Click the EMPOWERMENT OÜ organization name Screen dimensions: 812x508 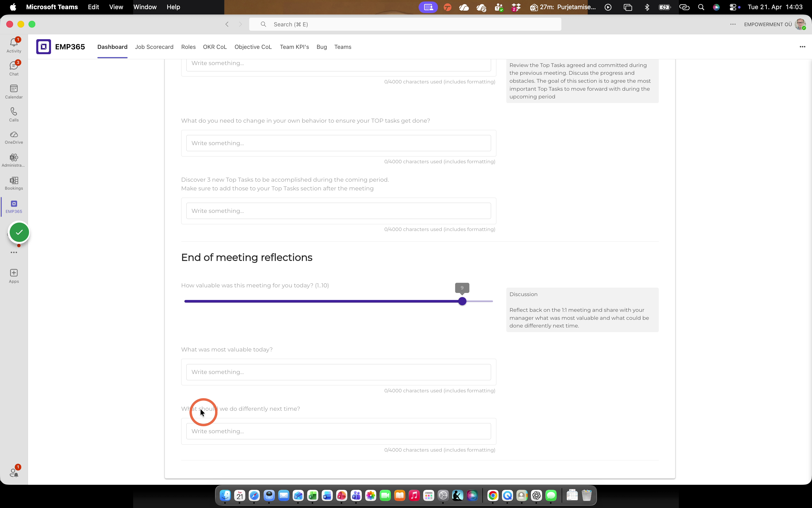click(768, 24)
